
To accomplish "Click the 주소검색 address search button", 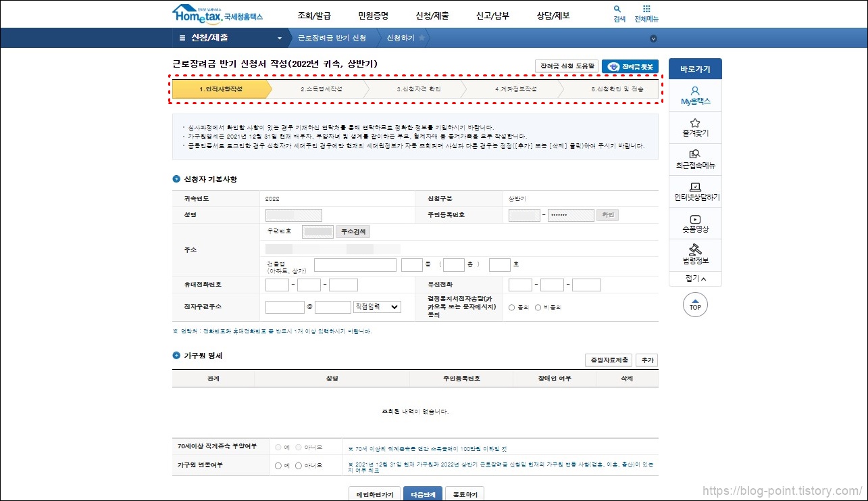I will (353, 232).
